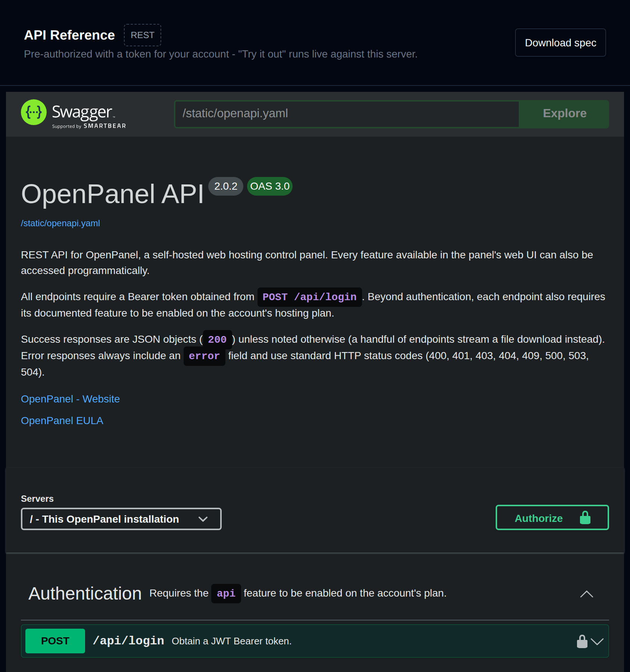Click the Swagger logo icon
This screenshot has width=630, height=672.
(34, 112)
